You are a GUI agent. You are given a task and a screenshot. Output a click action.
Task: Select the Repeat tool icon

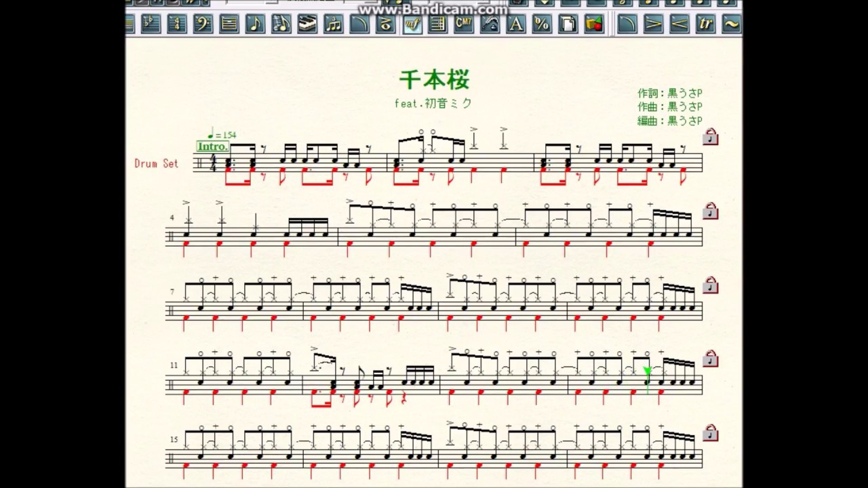[438, 24]
